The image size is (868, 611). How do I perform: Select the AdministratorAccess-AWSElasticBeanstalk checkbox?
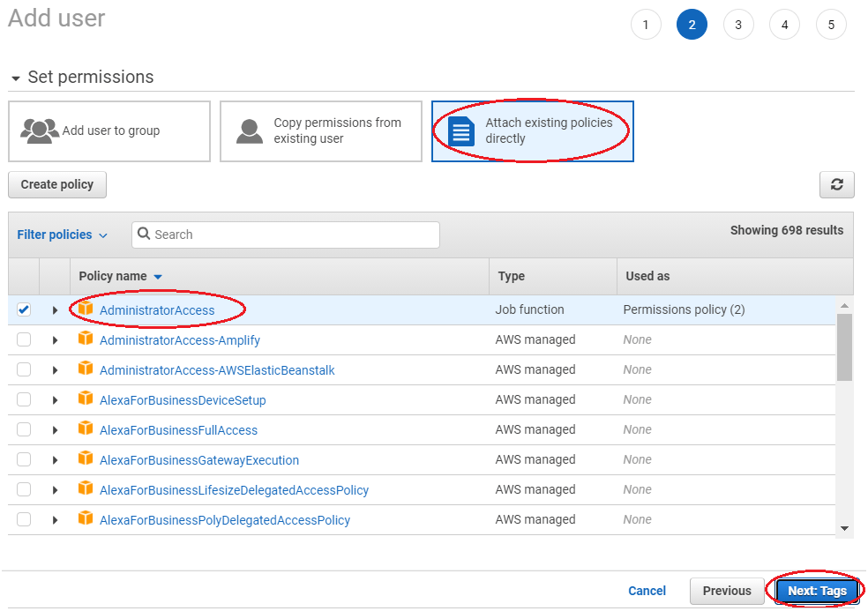click(x=24, y=369)
